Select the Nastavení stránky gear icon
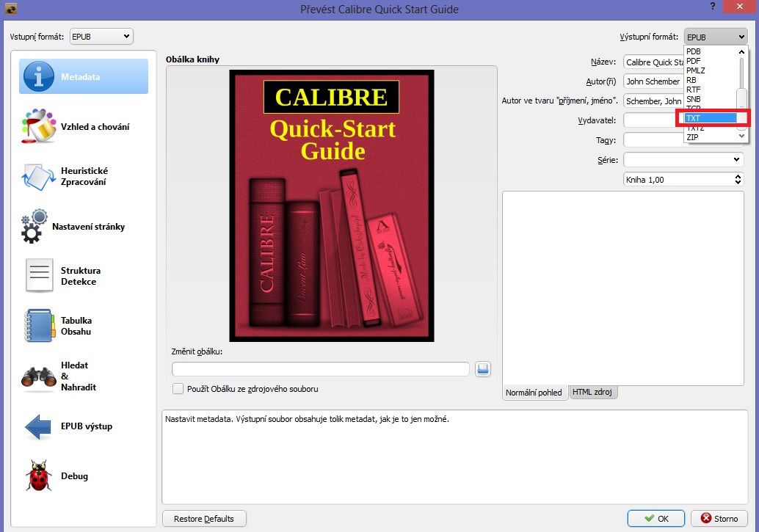 coord(34,226)
